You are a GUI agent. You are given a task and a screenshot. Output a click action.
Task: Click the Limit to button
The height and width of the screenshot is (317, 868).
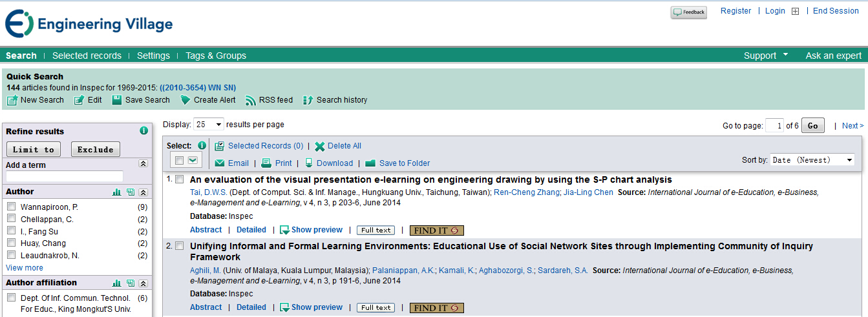tap(34, 149)
